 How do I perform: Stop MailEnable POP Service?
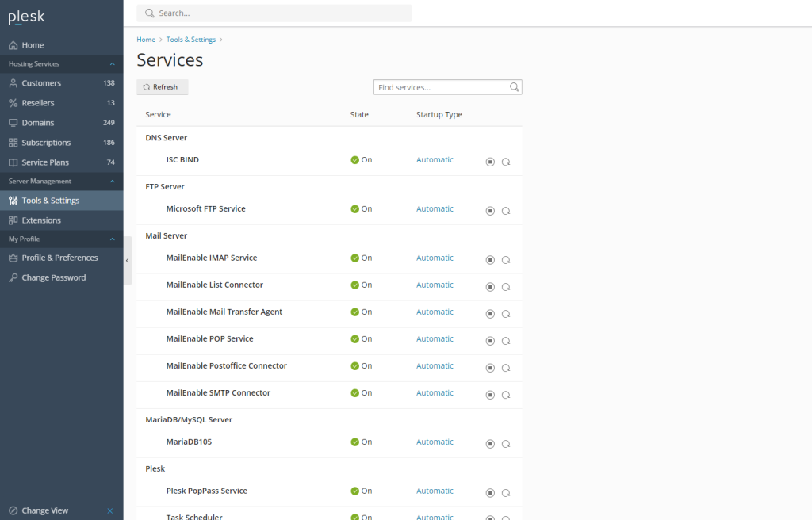[x=490, y=341]
